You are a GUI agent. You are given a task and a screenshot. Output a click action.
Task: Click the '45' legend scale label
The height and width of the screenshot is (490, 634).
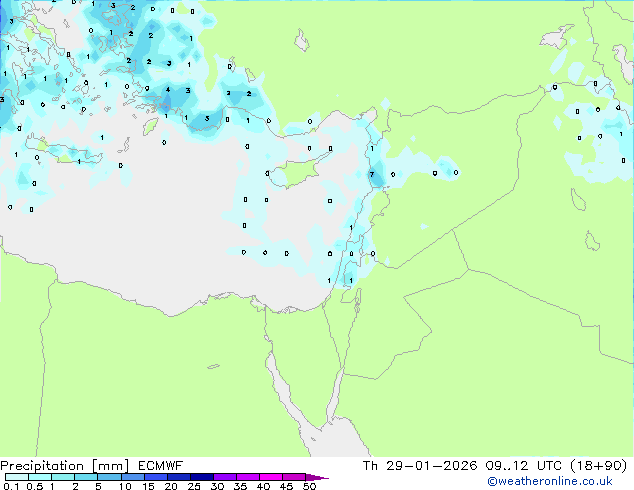286,486
